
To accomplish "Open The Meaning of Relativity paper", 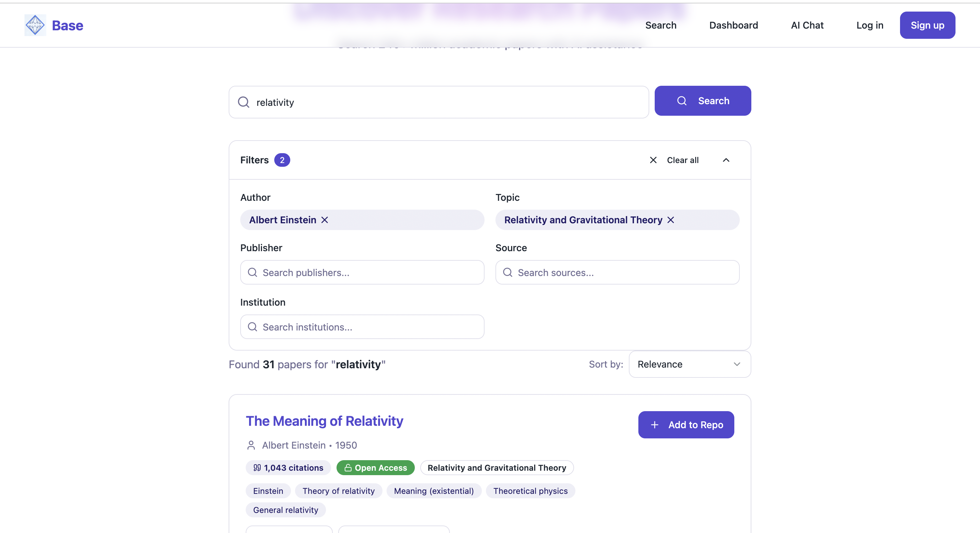I will [x=324, y=421].
